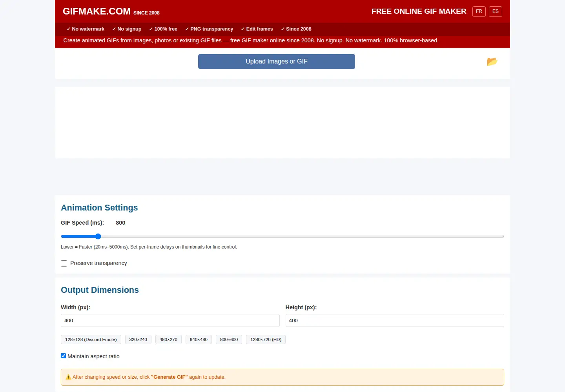Click the No watermark feature label
Screen dimensions: 565x392
coord(86,29)
